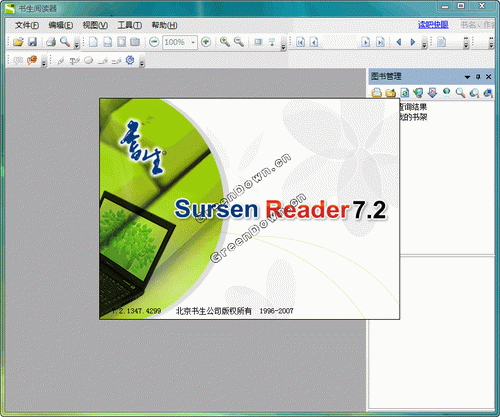Select the 我的书架 tree item
The width and height of the screenshot is (500, 417).
pos(413,117)
